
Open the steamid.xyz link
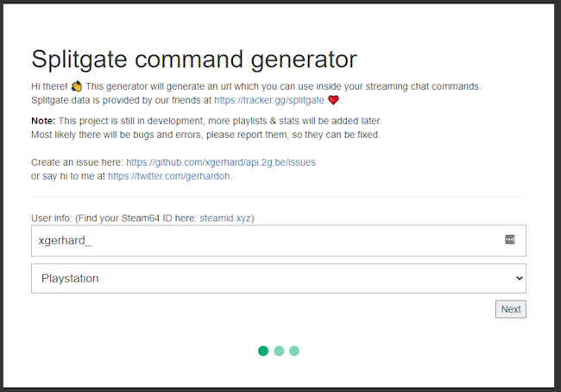[x=225, y=218]
